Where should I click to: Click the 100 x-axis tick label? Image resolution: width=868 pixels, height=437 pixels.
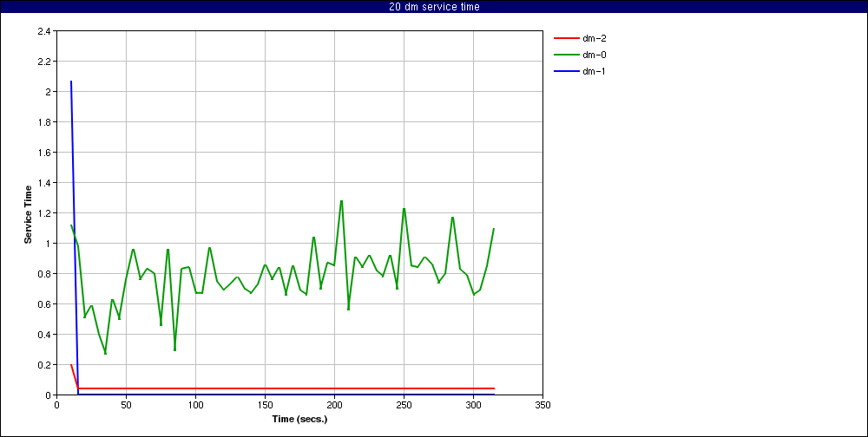(x=195, y=404)
